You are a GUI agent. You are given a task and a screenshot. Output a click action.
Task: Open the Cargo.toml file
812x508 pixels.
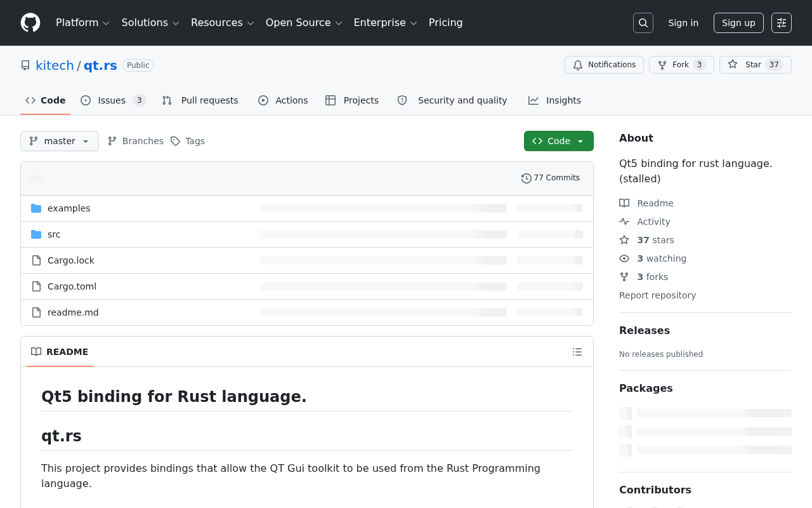[x=72, y=286]
